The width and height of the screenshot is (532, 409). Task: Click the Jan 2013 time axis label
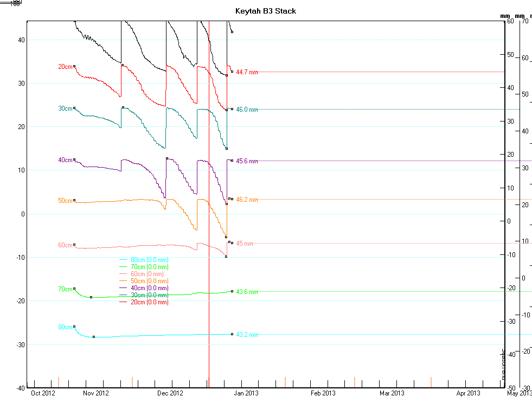point(246,393)
